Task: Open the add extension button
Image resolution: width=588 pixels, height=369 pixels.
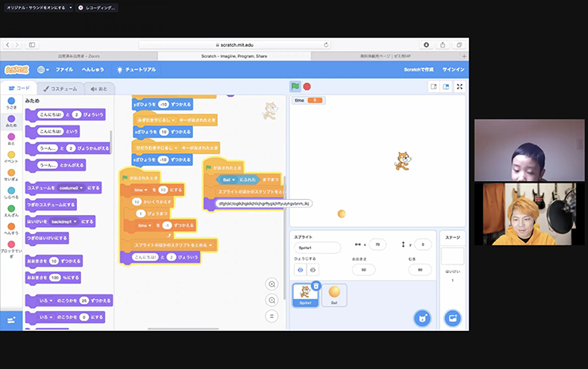Action: [11, 320]
